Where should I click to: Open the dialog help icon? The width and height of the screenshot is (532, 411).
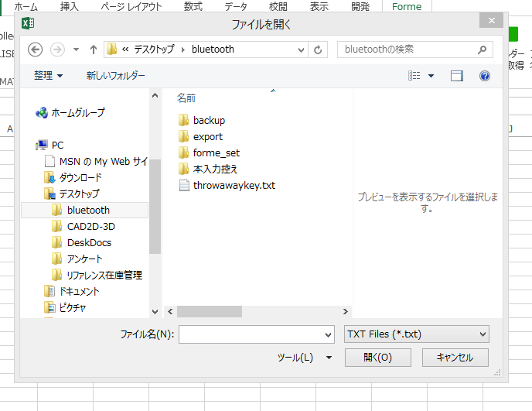pos(485,76)
